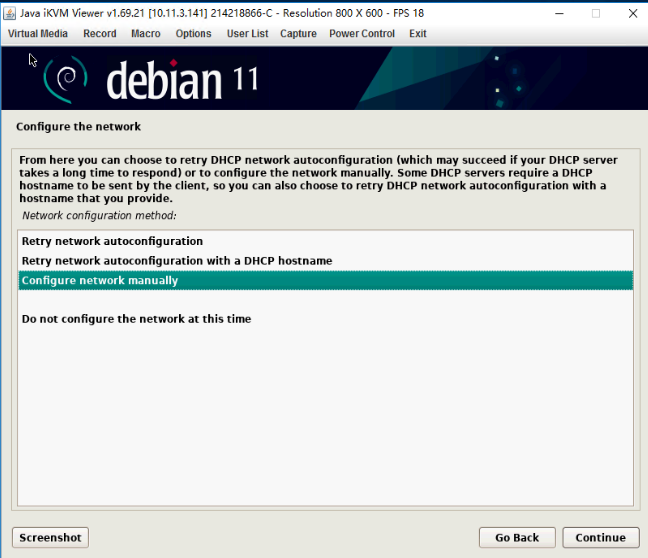
Task: Click the Debian swirl logo
Action: (x=65, y=79)
